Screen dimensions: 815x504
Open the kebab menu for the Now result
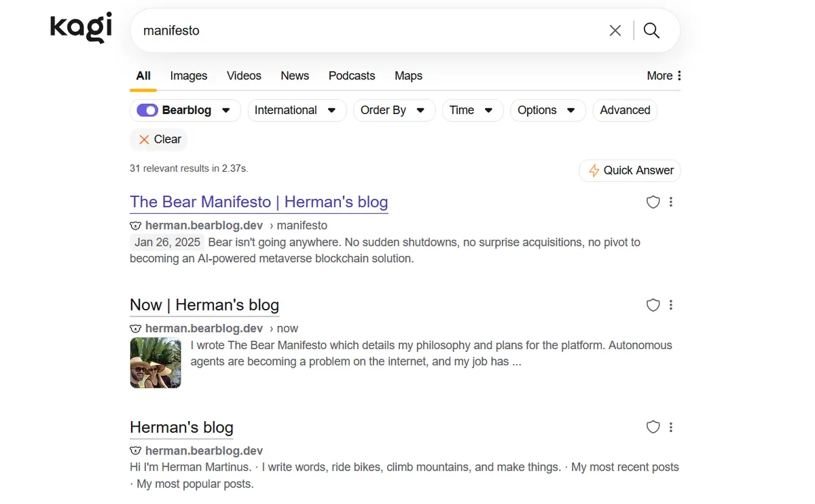[671, 305]
